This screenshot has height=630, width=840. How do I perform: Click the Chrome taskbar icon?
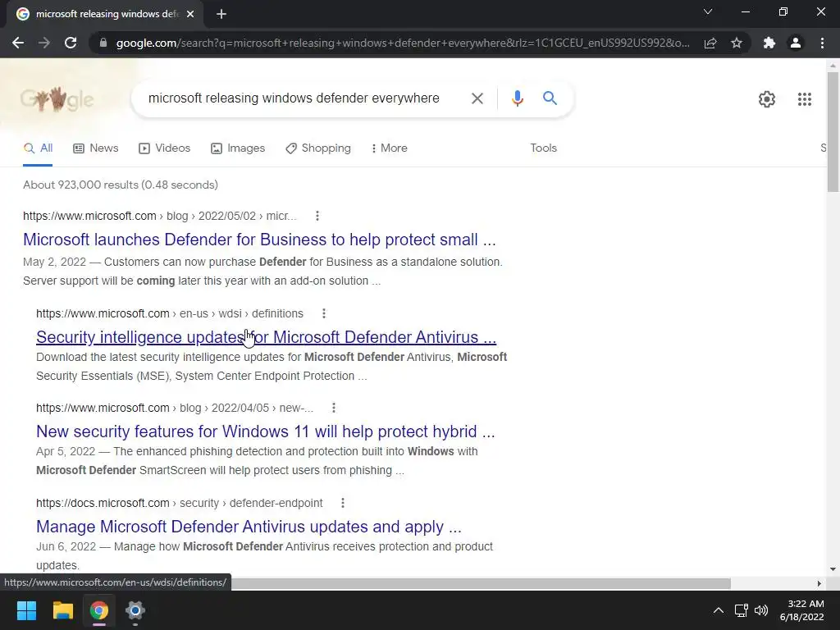coord(99,610)
